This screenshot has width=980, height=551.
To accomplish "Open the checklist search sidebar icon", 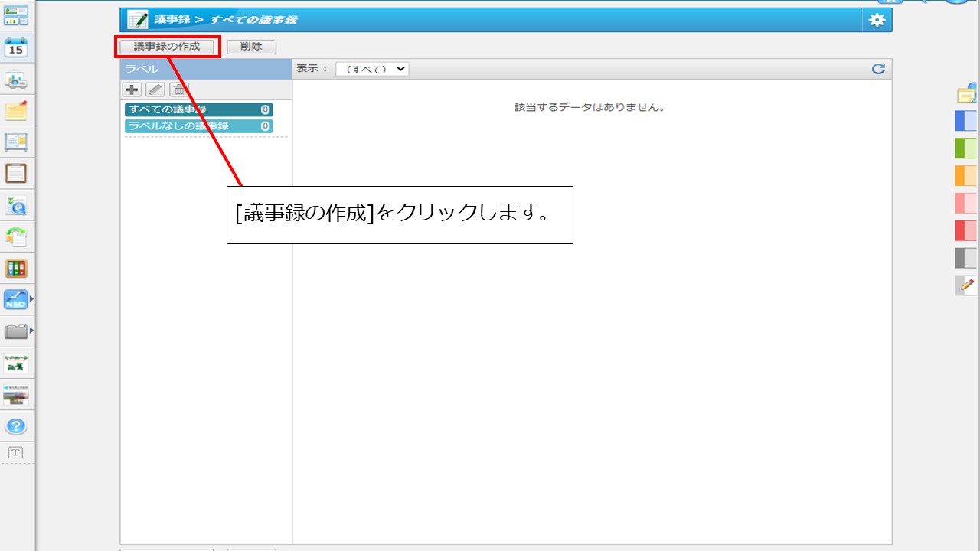I will click(x=16, y=206).
